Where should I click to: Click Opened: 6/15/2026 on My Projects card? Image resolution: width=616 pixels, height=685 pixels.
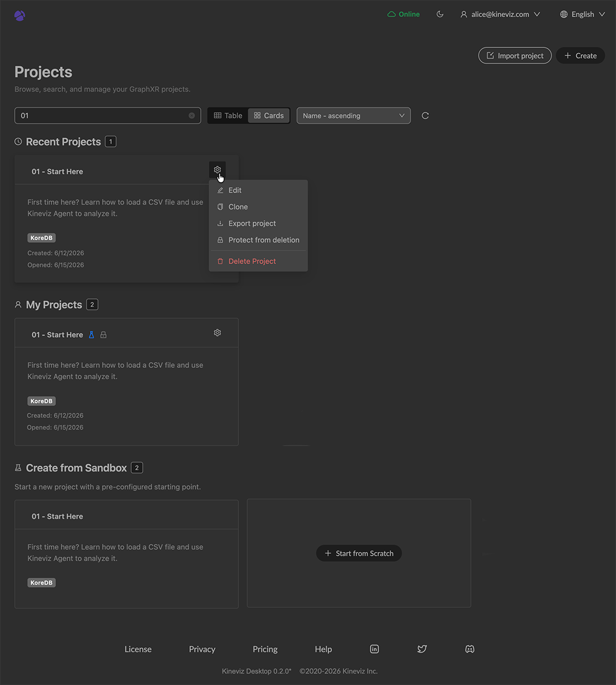(x=55, y=427)
